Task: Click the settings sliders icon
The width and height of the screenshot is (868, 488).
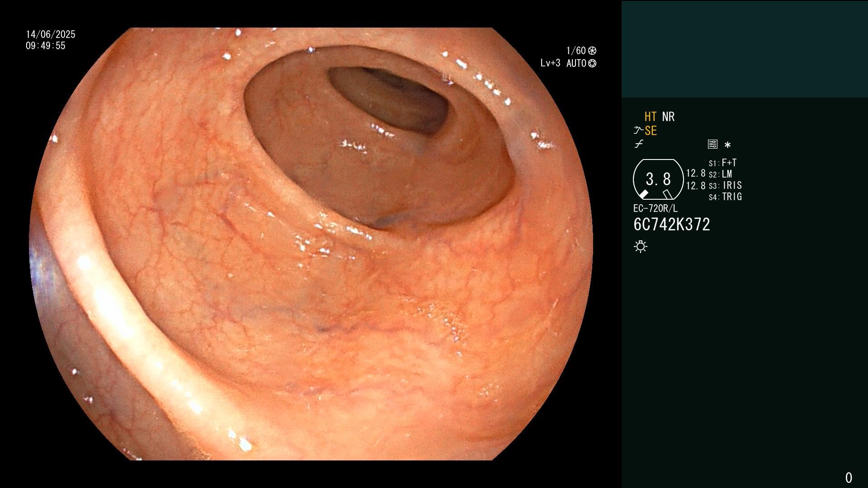Action: tap(712, 144)
